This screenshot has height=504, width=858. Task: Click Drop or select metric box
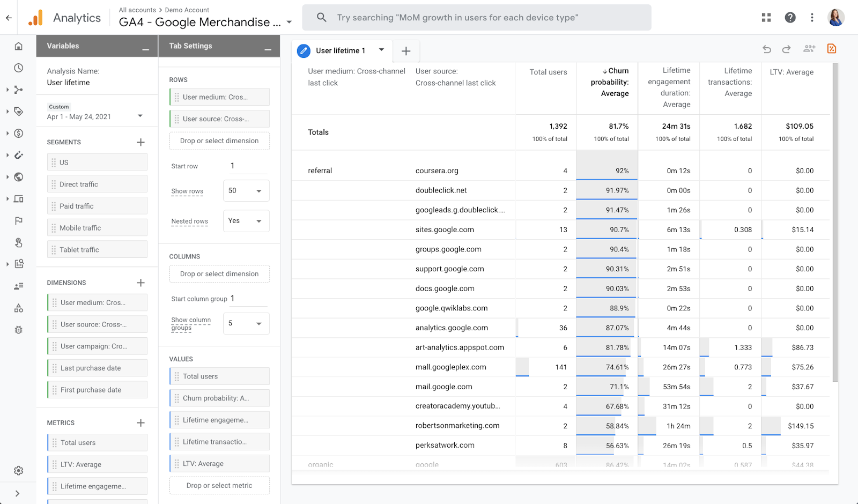coord(219,486)
